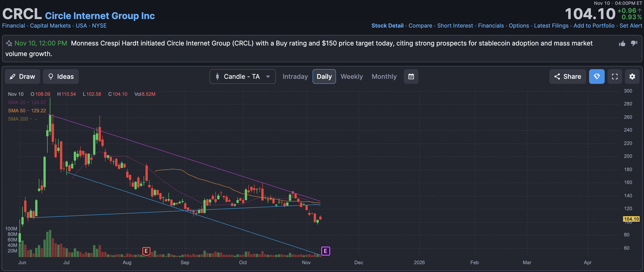Toggle SMA 50 indicator label
The image size is (644, 272).
pyautogui.click(x=17, y=111)
